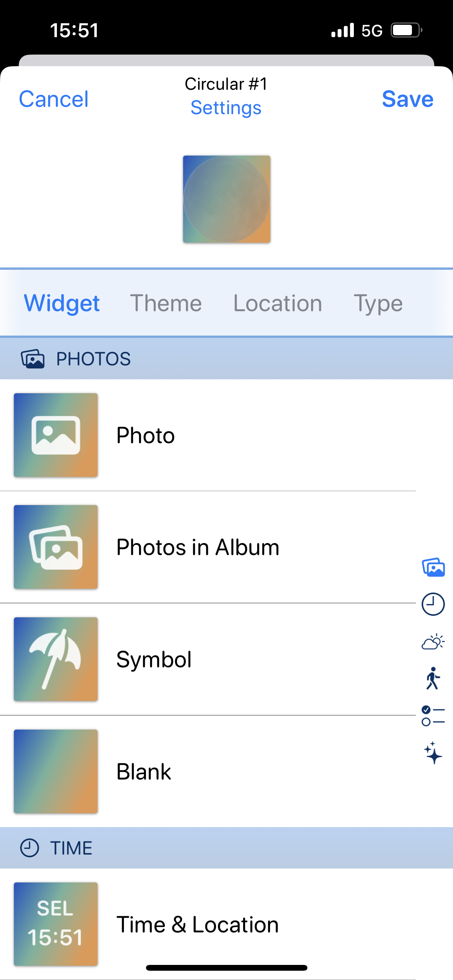The height and width of the screenshot is (980, 453).
Task: Switch to the Theme tab
Action: click(x=166, y=303)
